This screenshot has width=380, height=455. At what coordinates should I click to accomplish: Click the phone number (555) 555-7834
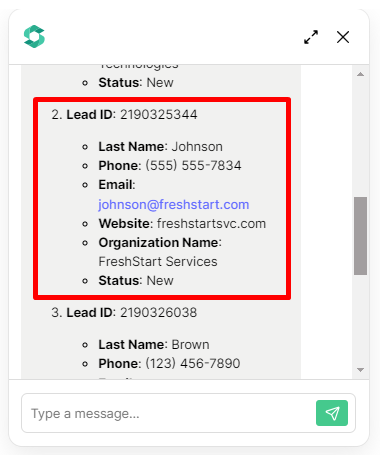tap(193, 166)
